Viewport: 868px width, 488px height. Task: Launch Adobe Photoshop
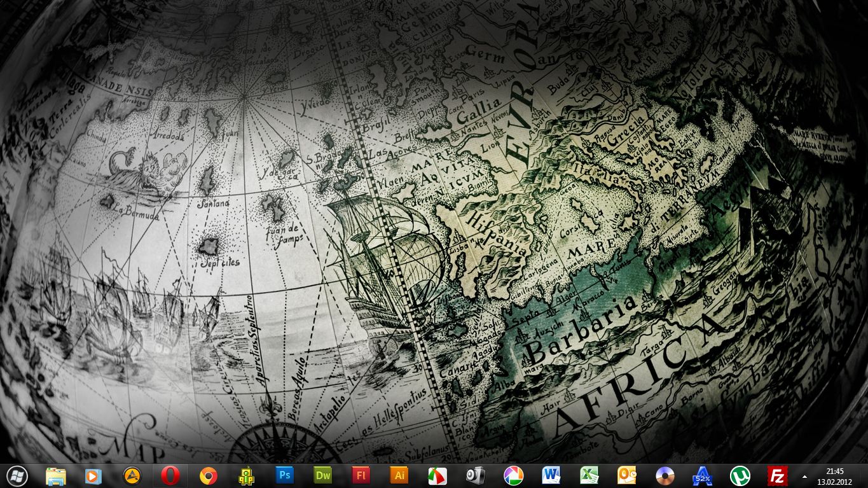pos(284,475)
